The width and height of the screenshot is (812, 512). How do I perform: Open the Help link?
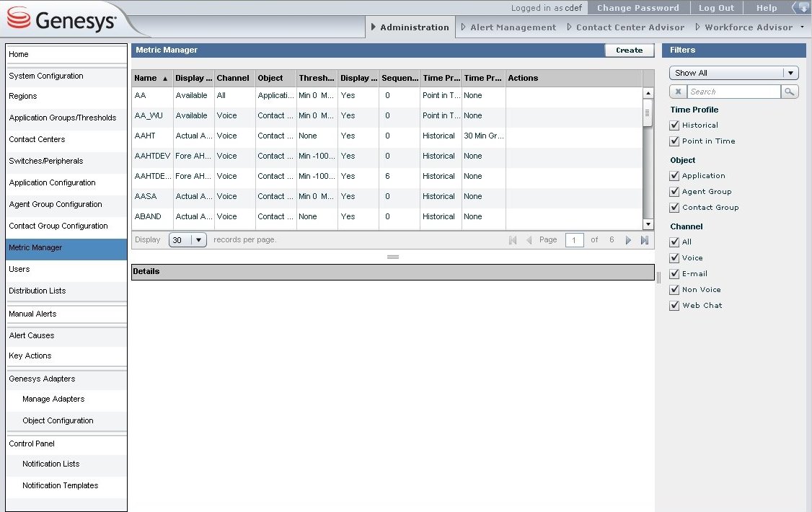click(767, 8)
